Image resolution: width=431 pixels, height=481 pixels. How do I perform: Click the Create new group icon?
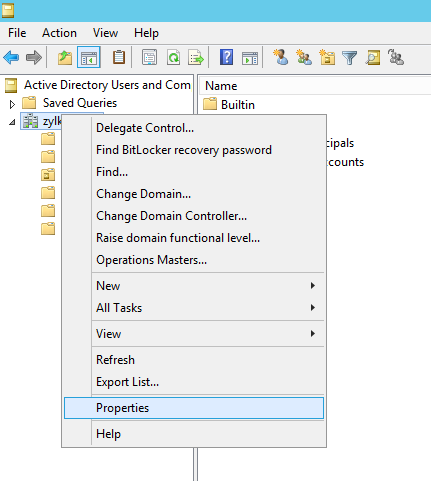coord(304,57)
